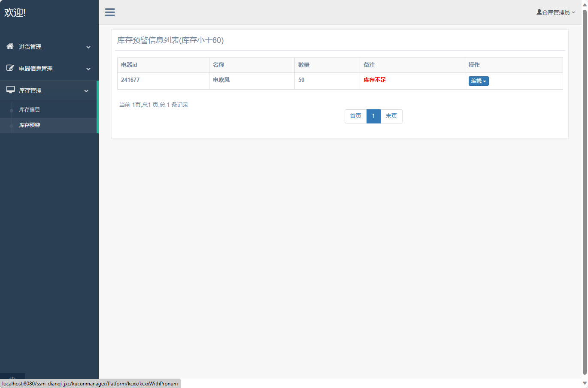Click the 241677 电器id cell

point(130,80)
